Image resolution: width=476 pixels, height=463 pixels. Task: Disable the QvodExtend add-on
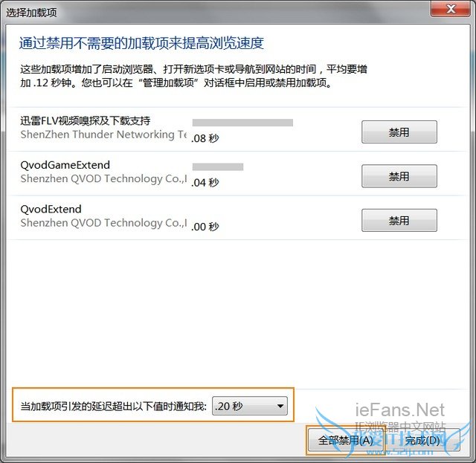coord(399,220)
